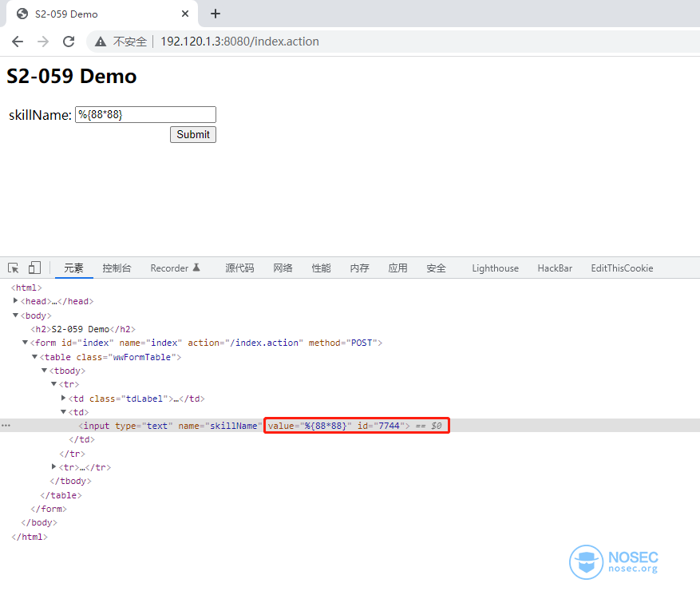This screenshot has width=700, height=599.
Task: Click the name="index" form attribute
Action: (x=150, y=343)
